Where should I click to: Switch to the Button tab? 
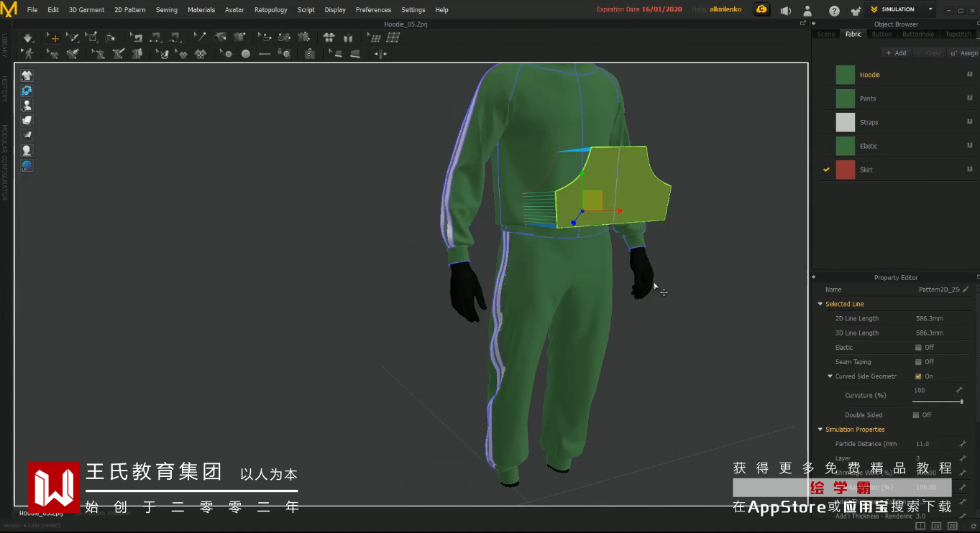pos(881,34)
